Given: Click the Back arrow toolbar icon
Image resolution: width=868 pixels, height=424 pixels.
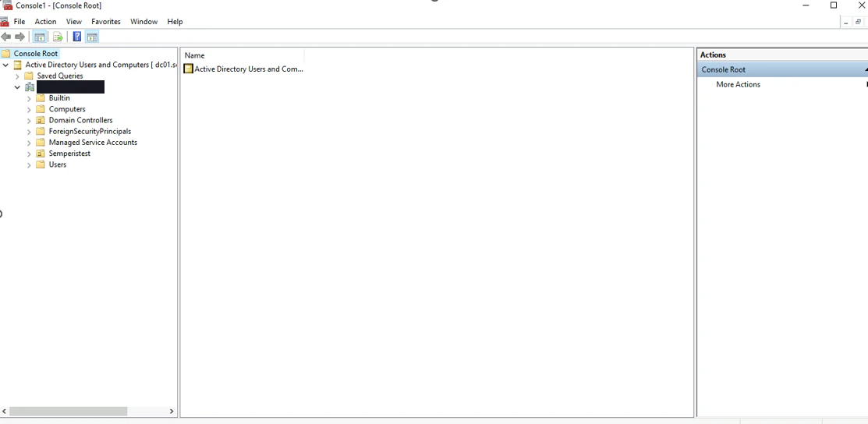Looking at the screenshot, I should pos(6,37).
